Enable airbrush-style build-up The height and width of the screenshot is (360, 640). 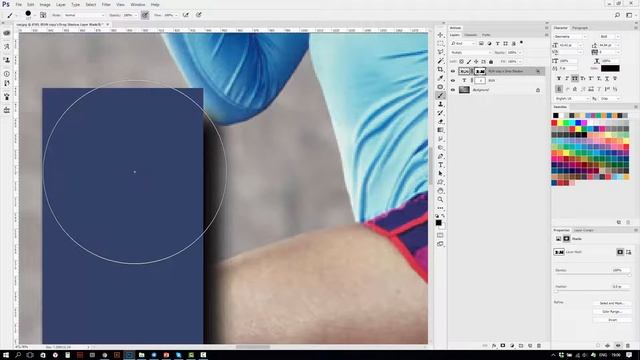click(186, 15)
